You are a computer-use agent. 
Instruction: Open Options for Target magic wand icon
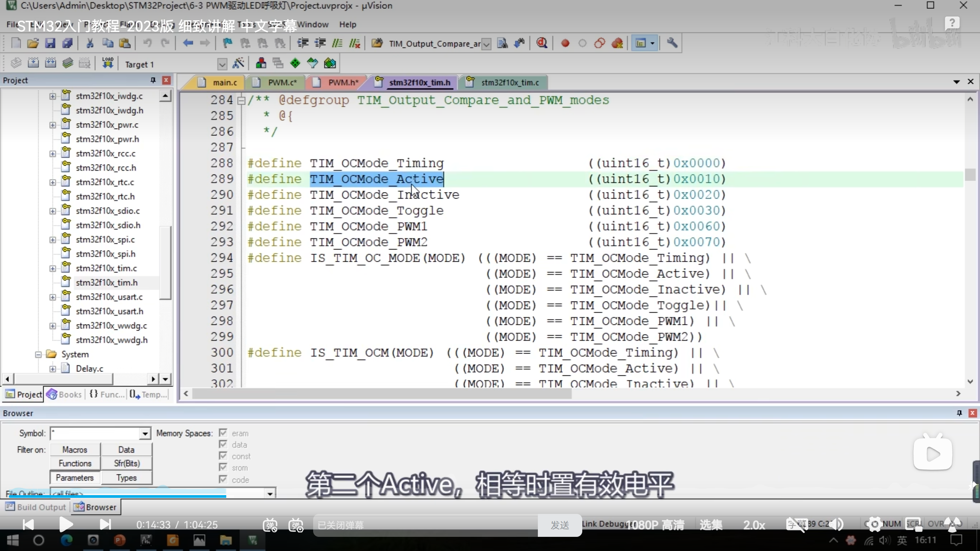click(x=238, y=63)
